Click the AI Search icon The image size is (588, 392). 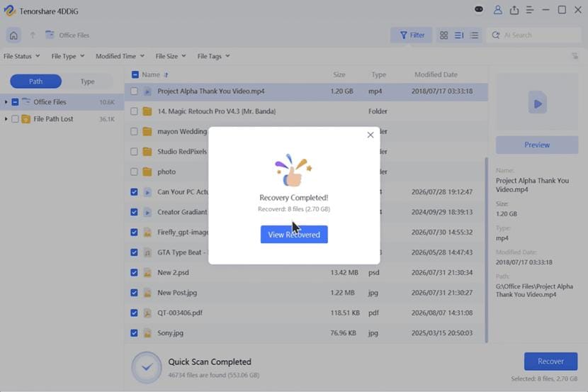tap(496, 35)
